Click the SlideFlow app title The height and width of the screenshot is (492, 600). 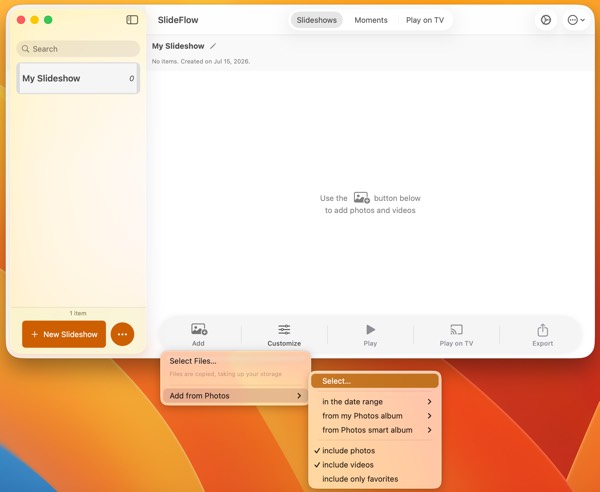click(178, 20)
